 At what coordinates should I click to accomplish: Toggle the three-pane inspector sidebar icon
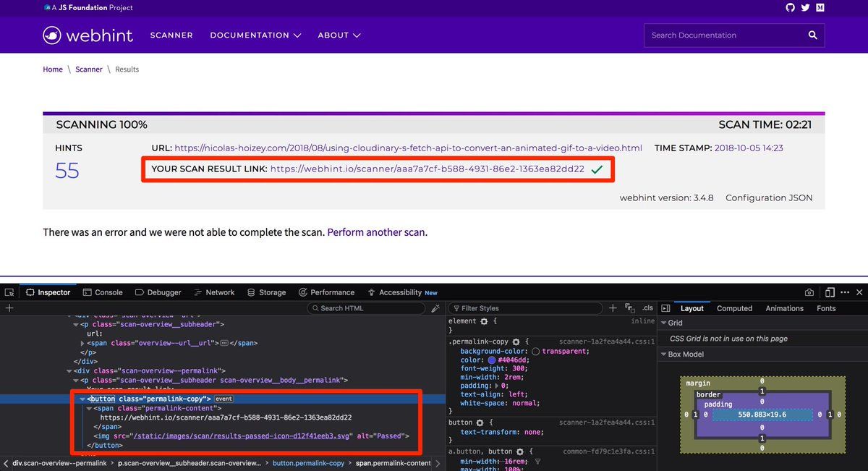pos(665,308)
